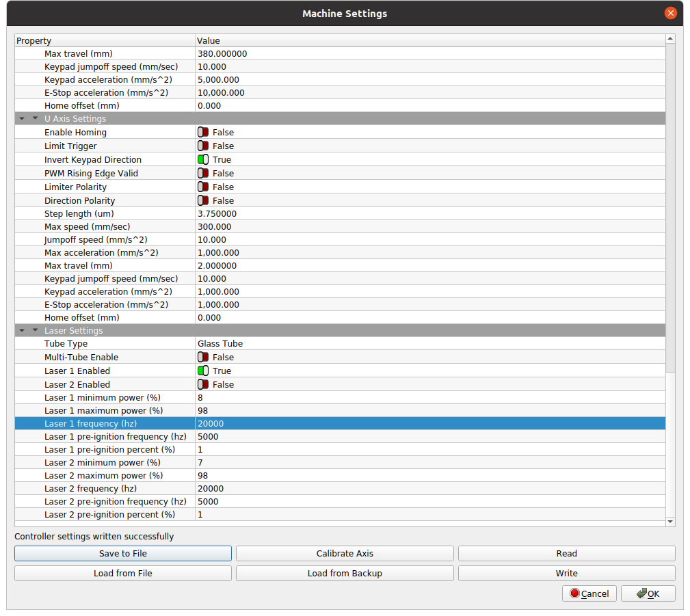690x616 pixels.
Task: Select Laser 2 pre-ignition frequency row
Action: [x=340, y=502]
